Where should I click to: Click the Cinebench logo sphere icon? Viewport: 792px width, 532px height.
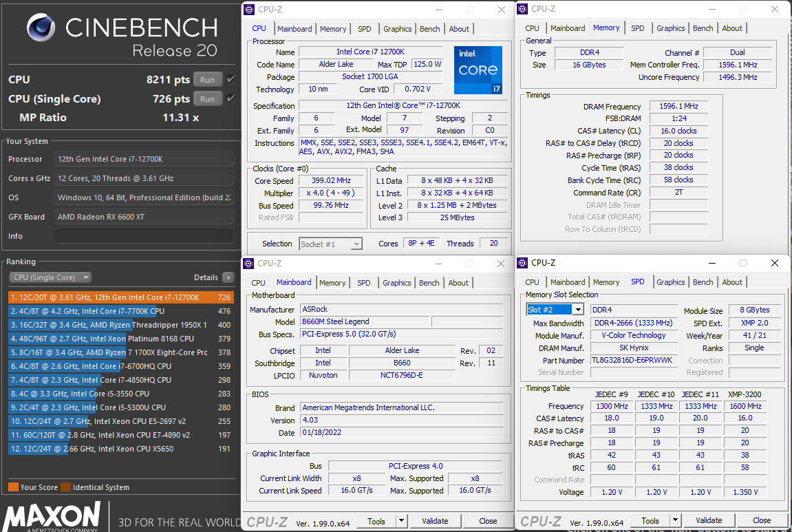[41, 28]
